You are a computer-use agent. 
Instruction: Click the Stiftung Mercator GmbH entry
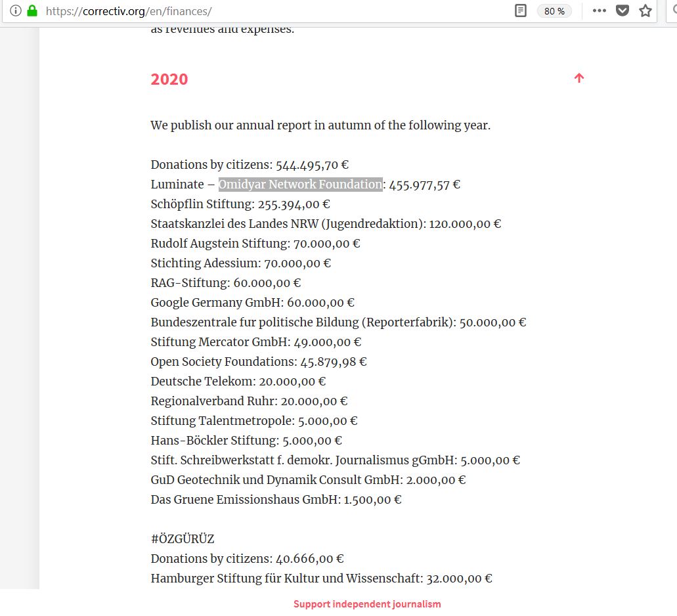[x=256, y=342]
